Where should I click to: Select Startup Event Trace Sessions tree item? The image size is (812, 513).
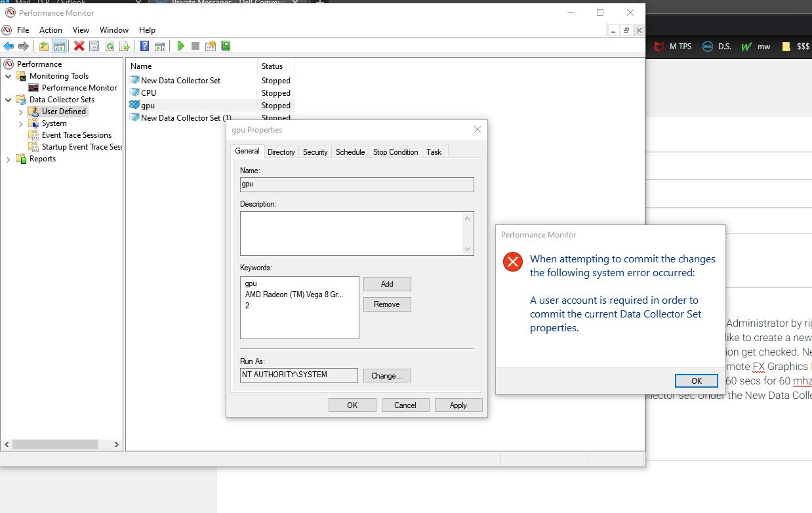82,147
